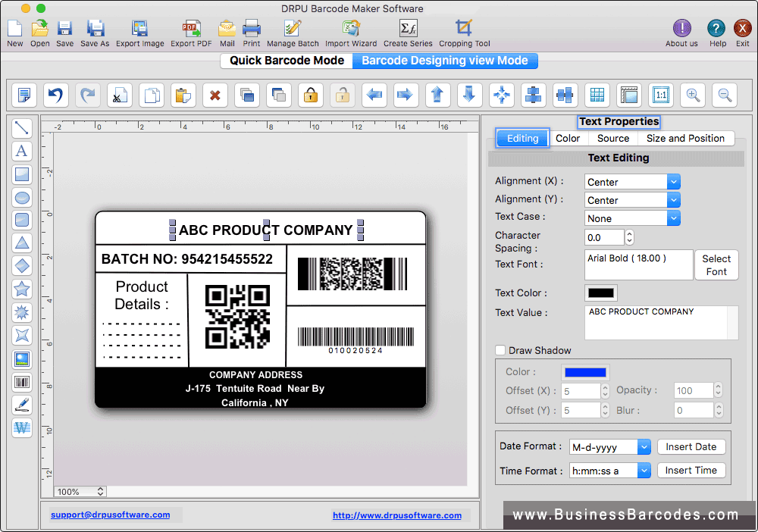
Task: Click the closed Lock icon
Action: (x=311, y=95)
